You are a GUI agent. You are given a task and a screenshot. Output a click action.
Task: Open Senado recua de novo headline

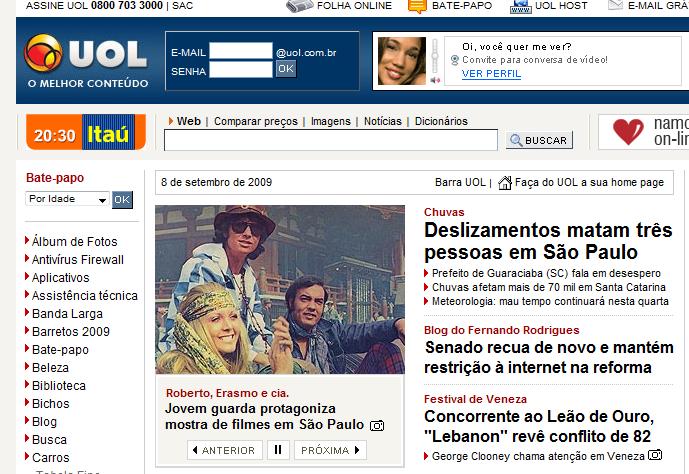(x=549, y=358)
